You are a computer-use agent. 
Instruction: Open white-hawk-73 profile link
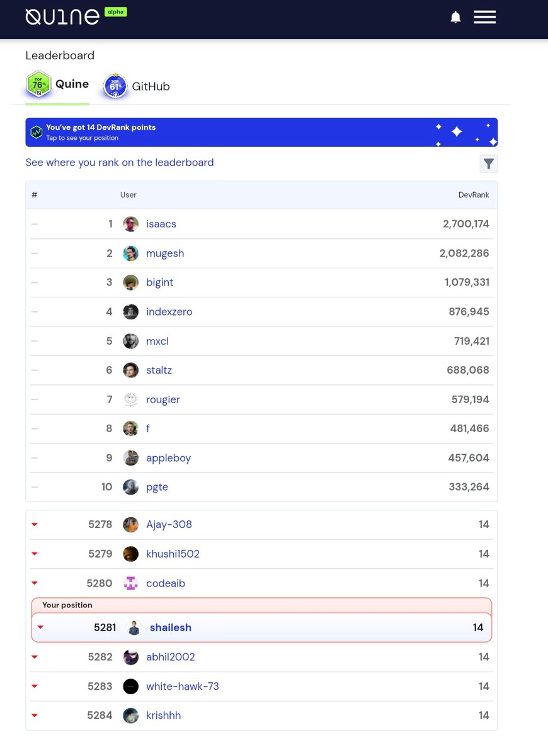coord(183,687)
